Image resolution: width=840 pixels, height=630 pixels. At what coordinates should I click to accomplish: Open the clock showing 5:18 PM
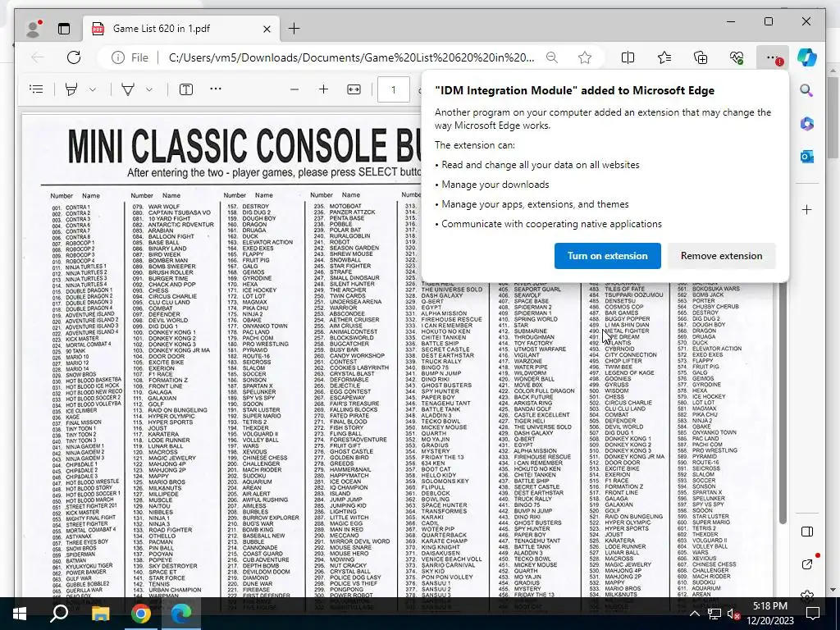pos(769,614)
